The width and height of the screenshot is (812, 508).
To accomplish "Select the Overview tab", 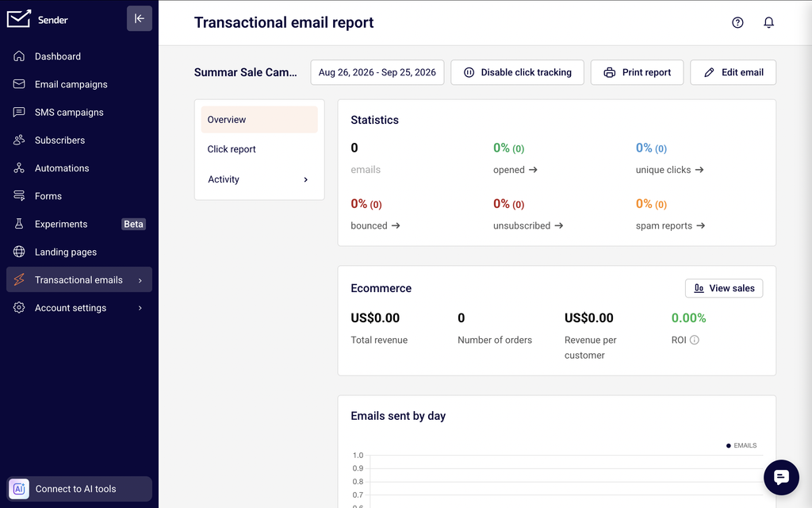I will [259, 120].
